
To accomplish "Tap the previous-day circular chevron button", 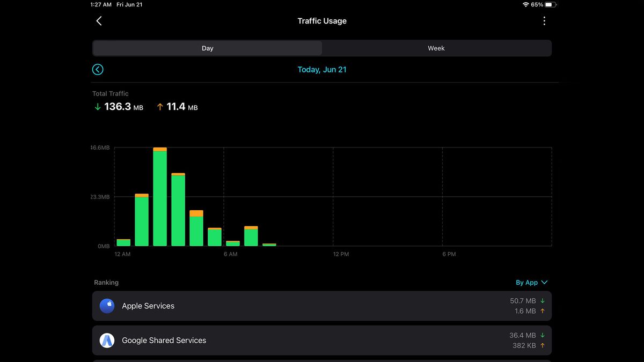I will pos(98,69).
